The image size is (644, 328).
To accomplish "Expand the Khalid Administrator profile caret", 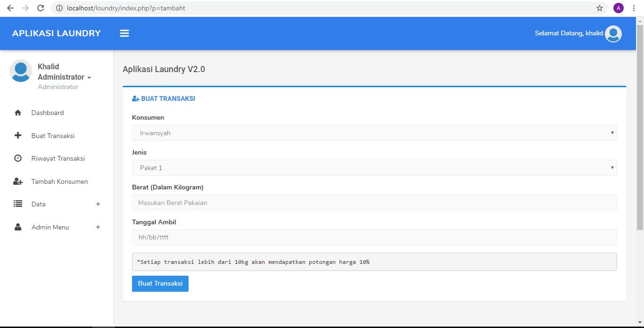I will [x=89, y=78].
